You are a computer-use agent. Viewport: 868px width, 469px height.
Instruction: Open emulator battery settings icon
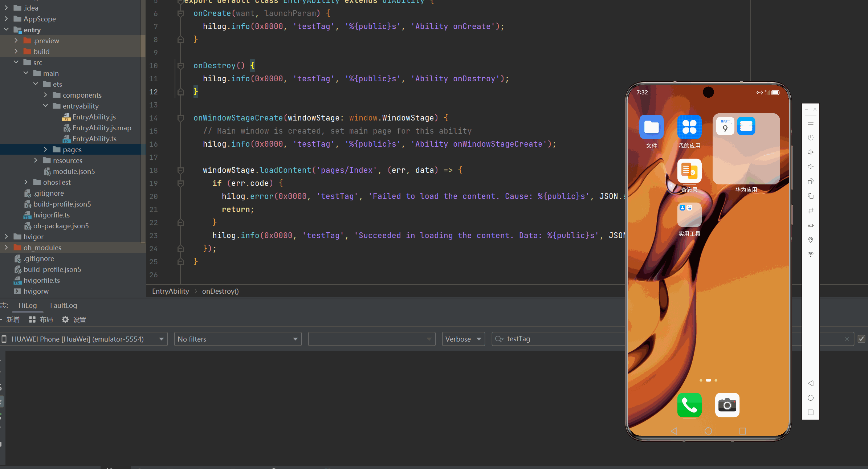(810, 225)
